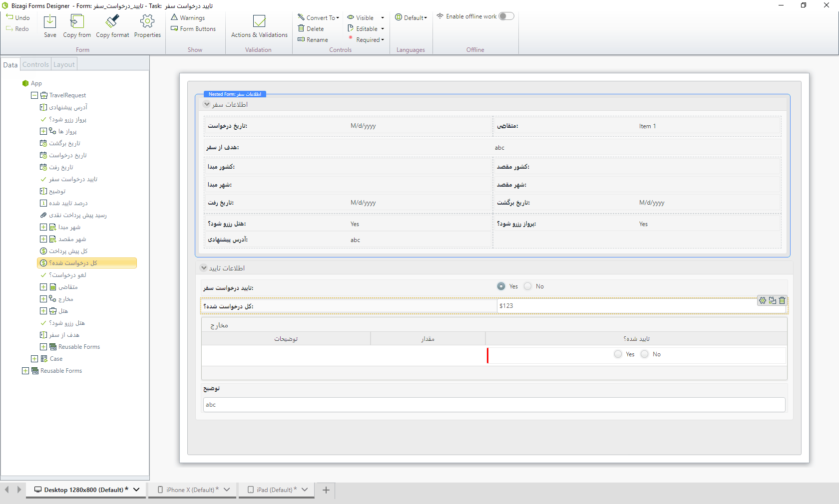Image resolution: width=839 pixels, height=504 pixels.
Task: Click TravelRequest entity icon
Action: click(x=44, y=95)
